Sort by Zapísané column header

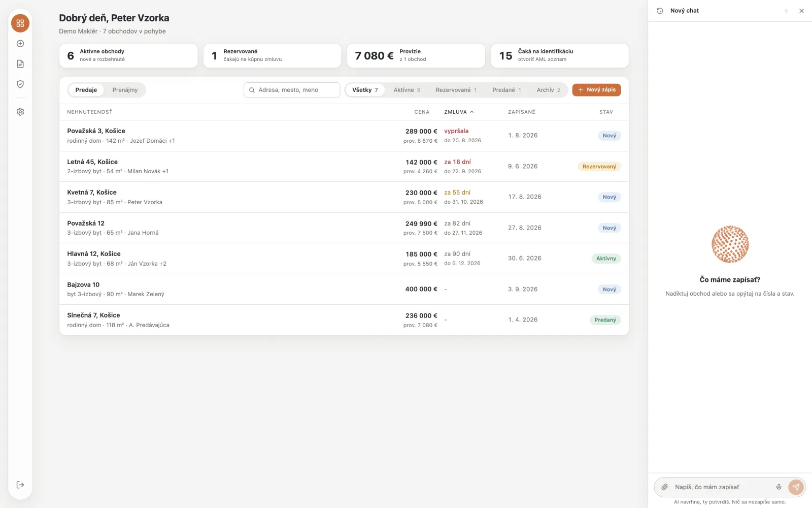coord(522,112)
